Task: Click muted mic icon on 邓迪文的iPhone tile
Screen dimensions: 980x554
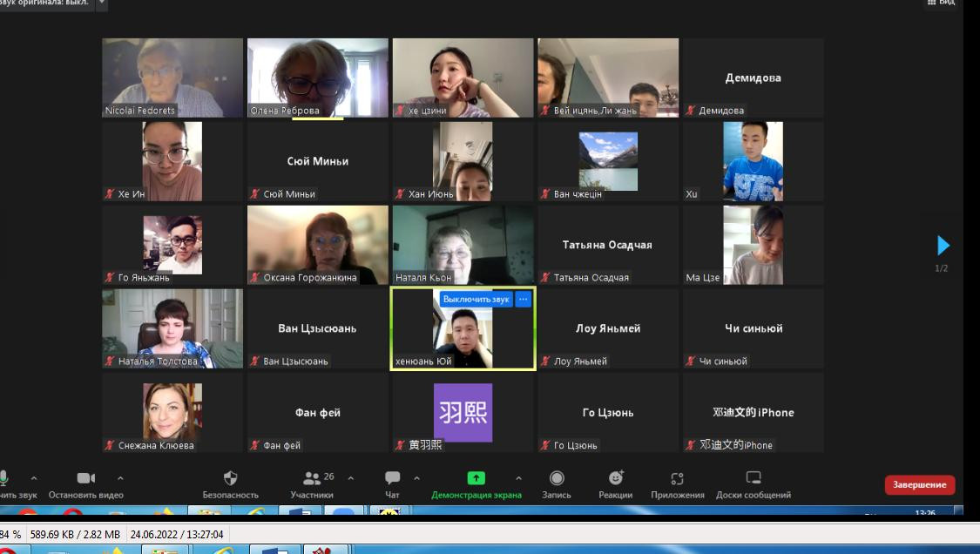Action: (691, 446)
